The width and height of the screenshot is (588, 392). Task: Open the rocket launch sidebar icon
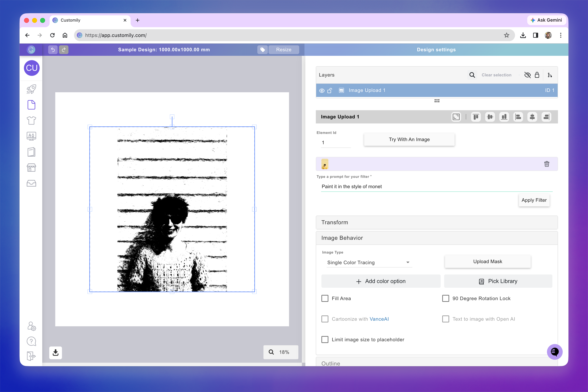pos(31,89)
